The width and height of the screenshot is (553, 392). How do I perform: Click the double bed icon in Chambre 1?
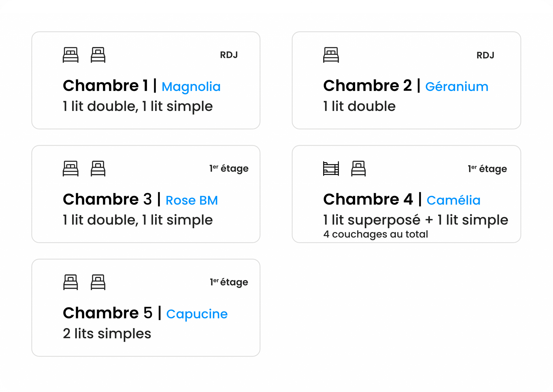tap(70, 55)
